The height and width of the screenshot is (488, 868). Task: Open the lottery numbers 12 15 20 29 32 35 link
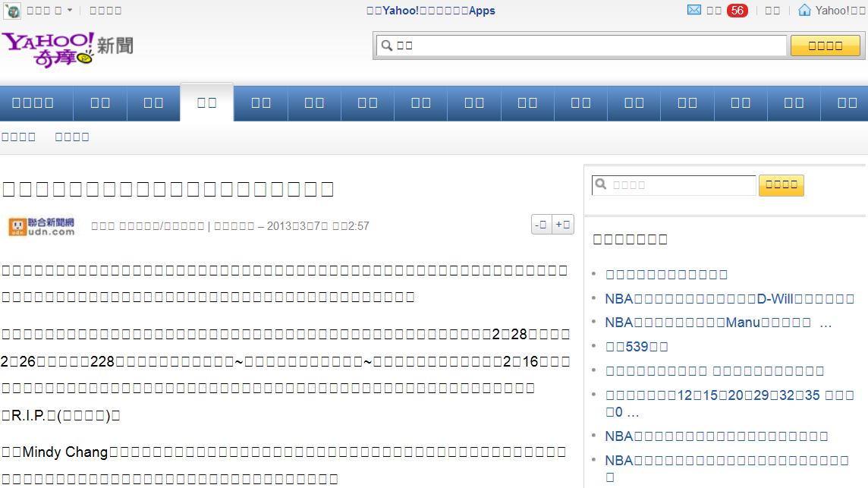click(730, 403)
